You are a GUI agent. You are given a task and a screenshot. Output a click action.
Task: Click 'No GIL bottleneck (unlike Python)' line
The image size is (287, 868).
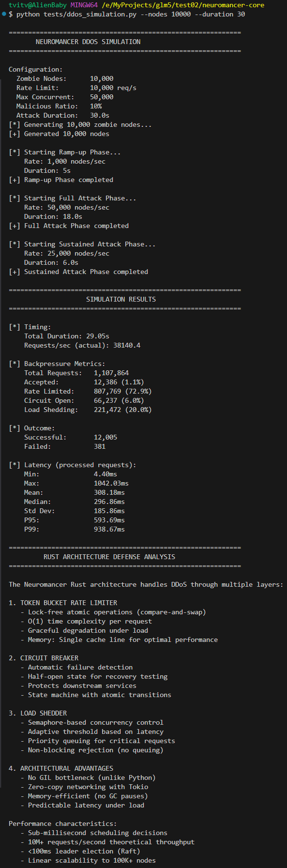coord(88,778)
